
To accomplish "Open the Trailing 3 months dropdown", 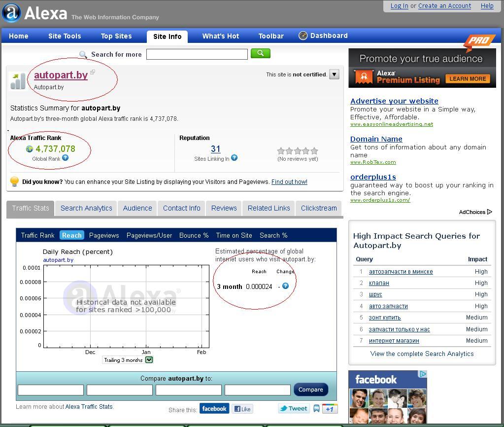I will tap(149, 360).
